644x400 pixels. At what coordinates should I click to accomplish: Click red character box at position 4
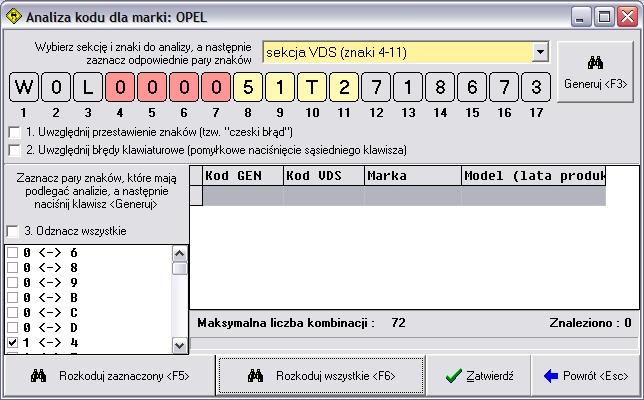tap(120, 87)
